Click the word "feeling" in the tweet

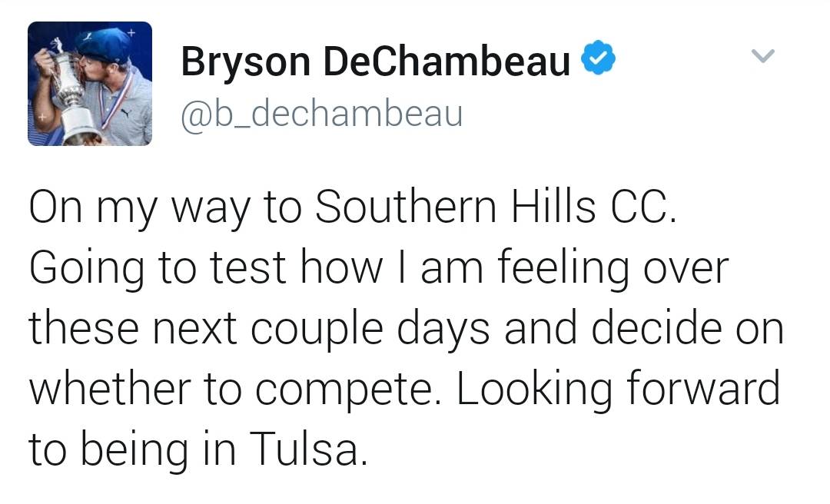tap(564, 269)
